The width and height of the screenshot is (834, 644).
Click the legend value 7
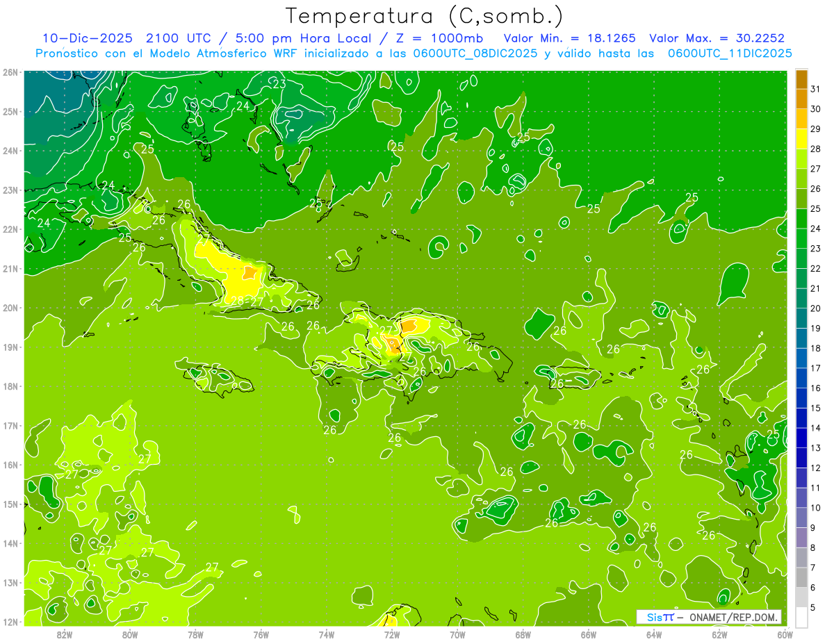pos(813,568)
